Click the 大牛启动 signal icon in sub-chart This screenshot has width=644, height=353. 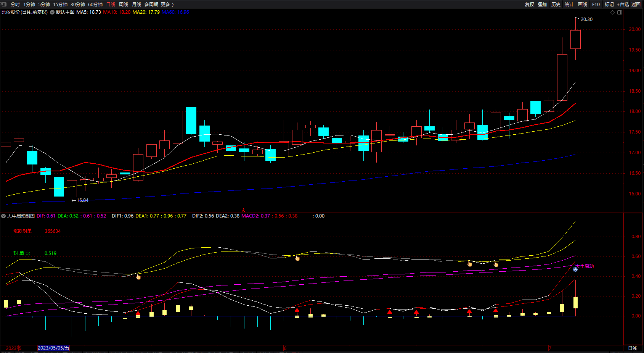click(x=575, y=269)
